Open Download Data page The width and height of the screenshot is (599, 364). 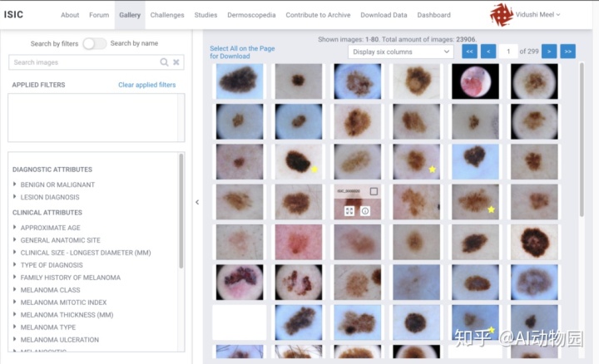pos(384,15)
